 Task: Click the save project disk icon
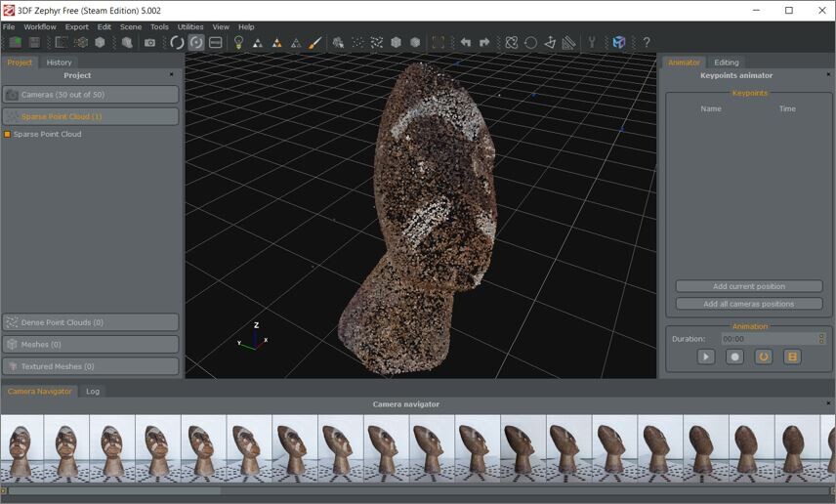coord(34,43)
